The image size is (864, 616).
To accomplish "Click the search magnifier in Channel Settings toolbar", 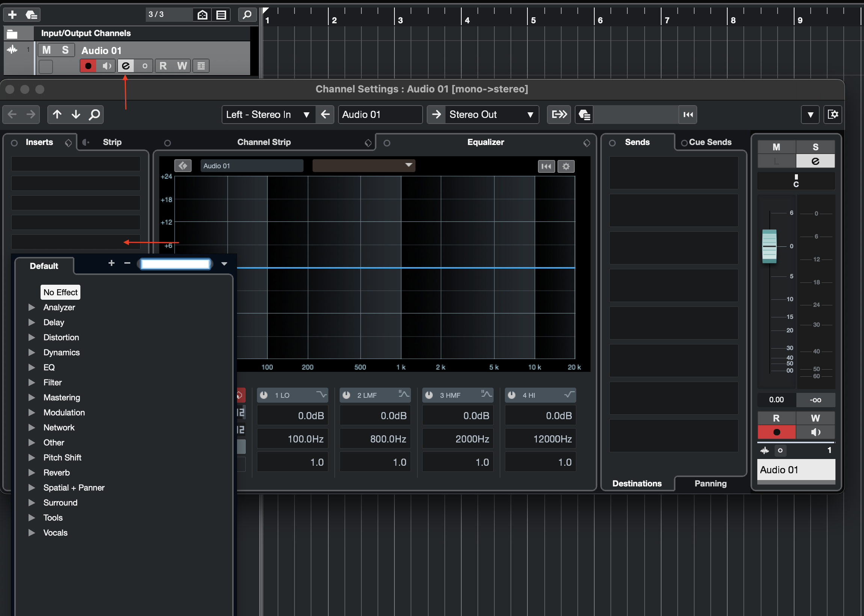I will (x=94, y=115).
